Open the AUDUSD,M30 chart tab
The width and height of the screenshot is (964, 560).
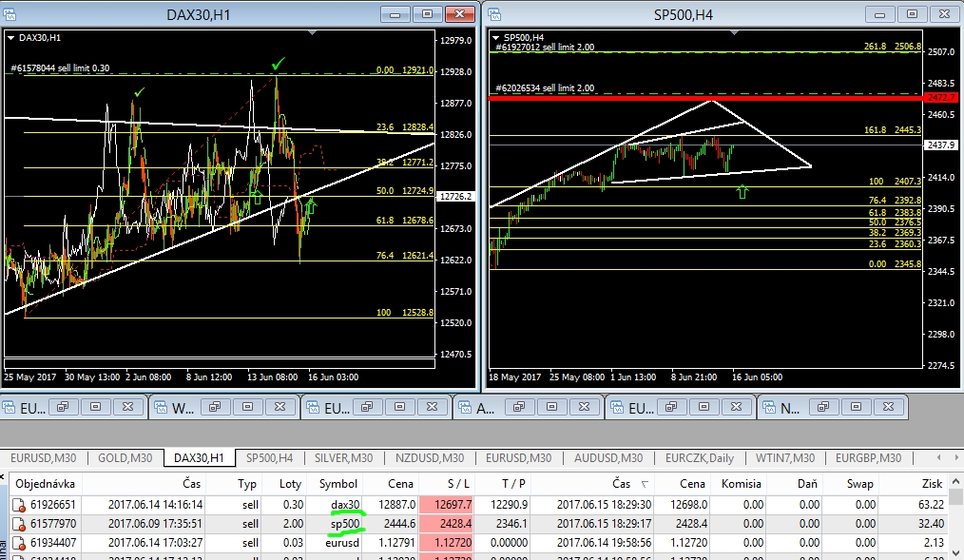coord(608,458)
